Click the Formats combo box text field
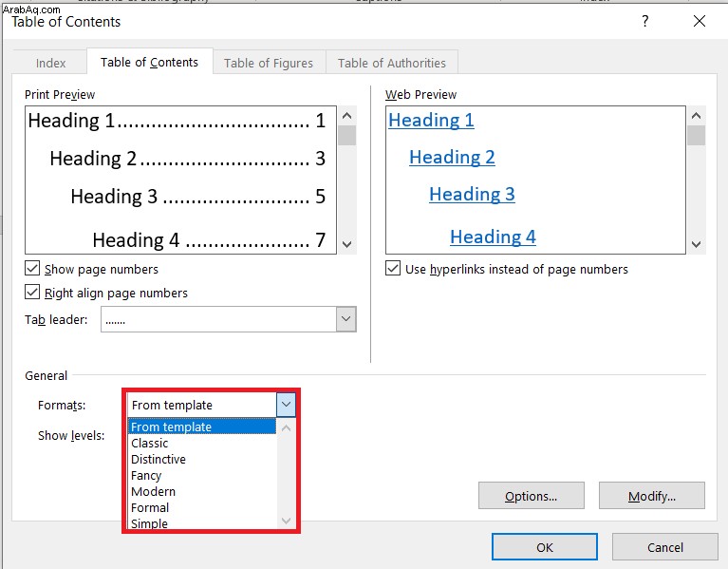 click(x=202, y=405)
